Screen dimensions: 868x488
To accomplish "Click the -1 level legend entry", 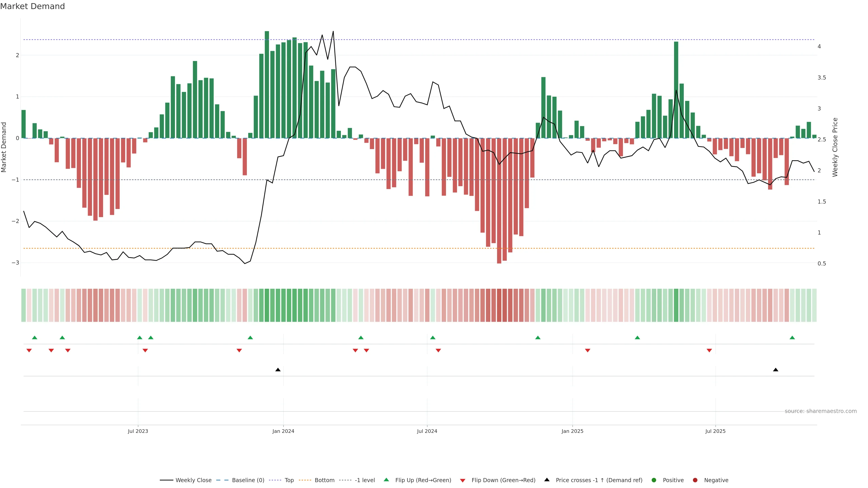I will [365, 480].
